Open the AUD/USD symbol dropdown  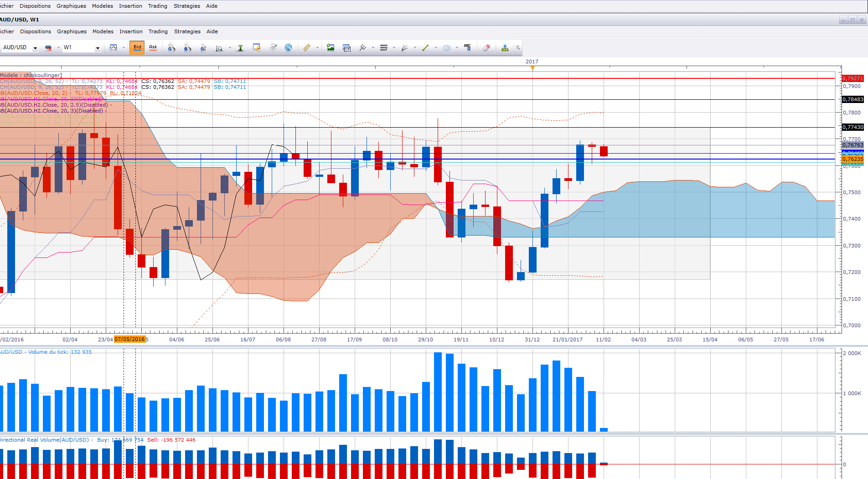[x=20, y=47]
